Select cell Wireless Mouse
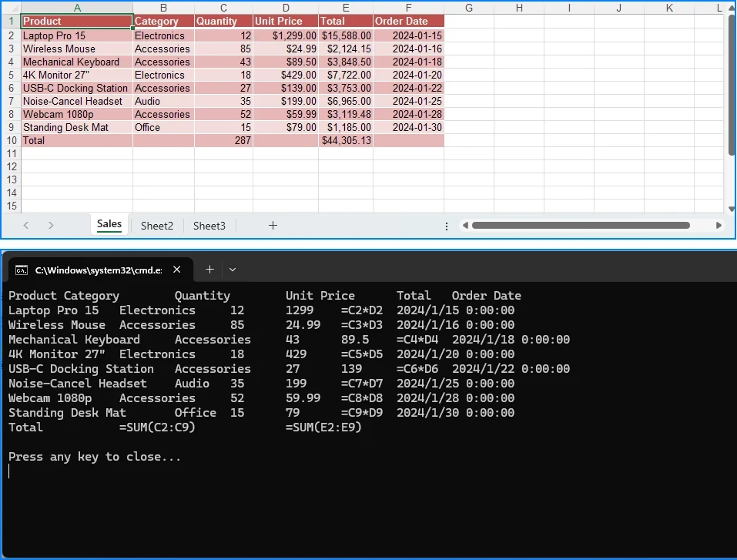737x560 pixels. click(77, 49)
